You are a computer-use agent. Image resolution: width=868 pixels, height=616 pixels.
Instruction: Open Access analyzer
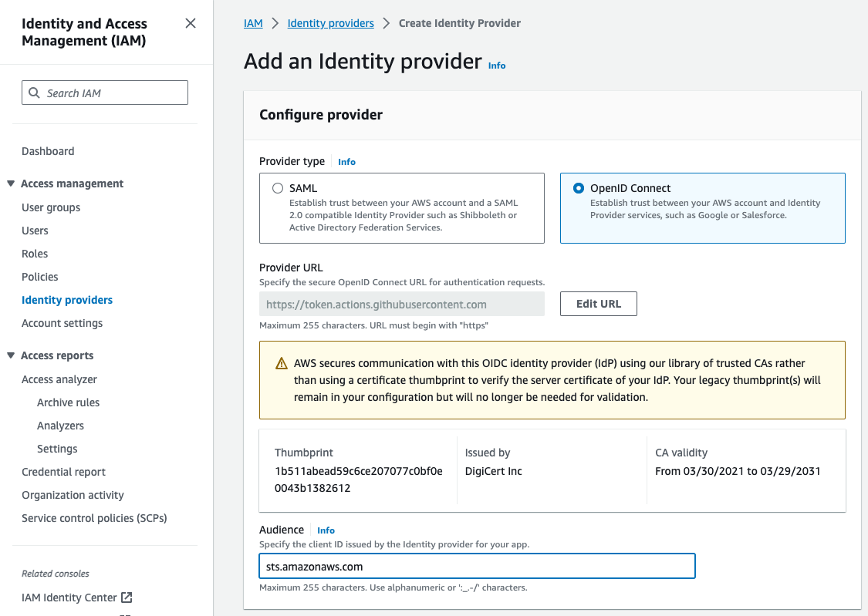pyautogui.click(x=59, y=379)
